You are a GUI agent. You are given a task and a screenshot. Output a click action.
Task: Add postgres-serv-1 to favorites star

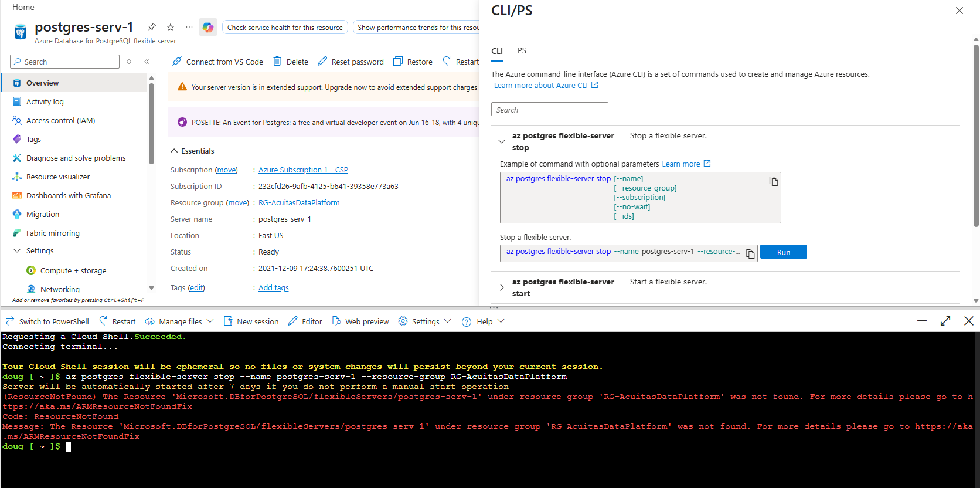[171, 27]
